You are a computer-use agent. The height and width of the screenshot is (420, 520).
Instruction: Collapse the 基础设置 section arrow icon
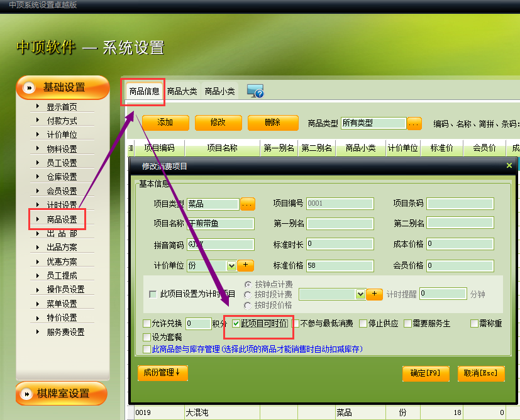coord(29,88)
